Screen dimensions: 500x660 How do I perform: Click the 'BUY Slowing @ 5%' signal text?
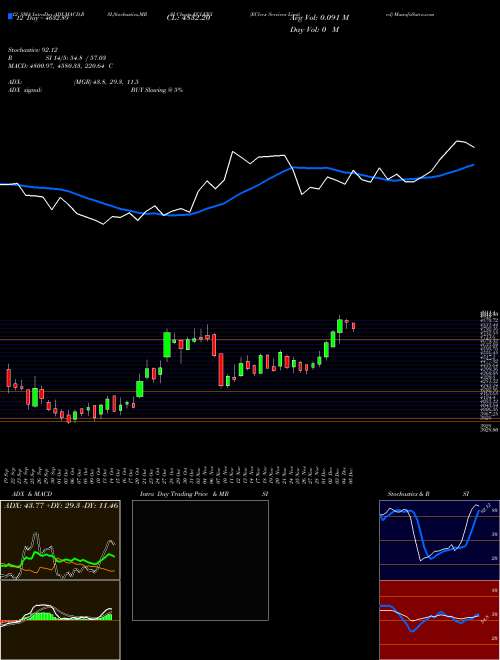pos(157,90)
